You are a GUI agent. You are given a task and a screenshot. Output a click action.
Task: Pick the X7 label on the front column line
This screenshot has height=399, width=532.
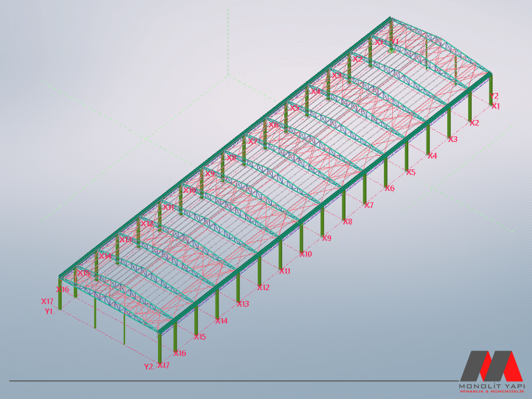tap(369, 206)
